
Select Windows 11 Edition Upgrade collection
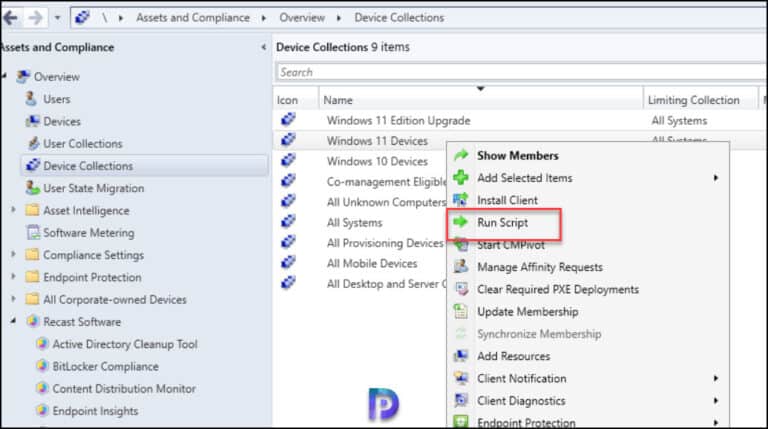398,120
